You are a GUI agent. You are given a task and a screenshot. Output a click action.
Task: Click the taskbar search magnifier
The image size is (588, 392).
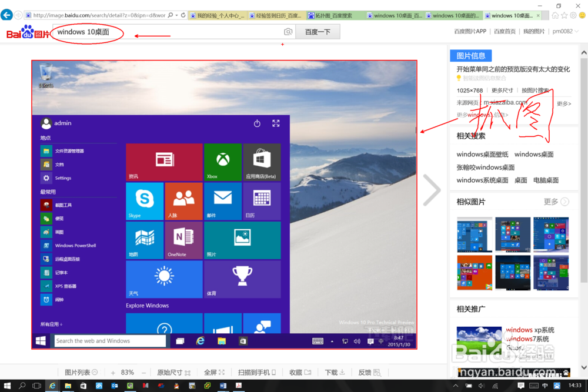pos(22,386)
